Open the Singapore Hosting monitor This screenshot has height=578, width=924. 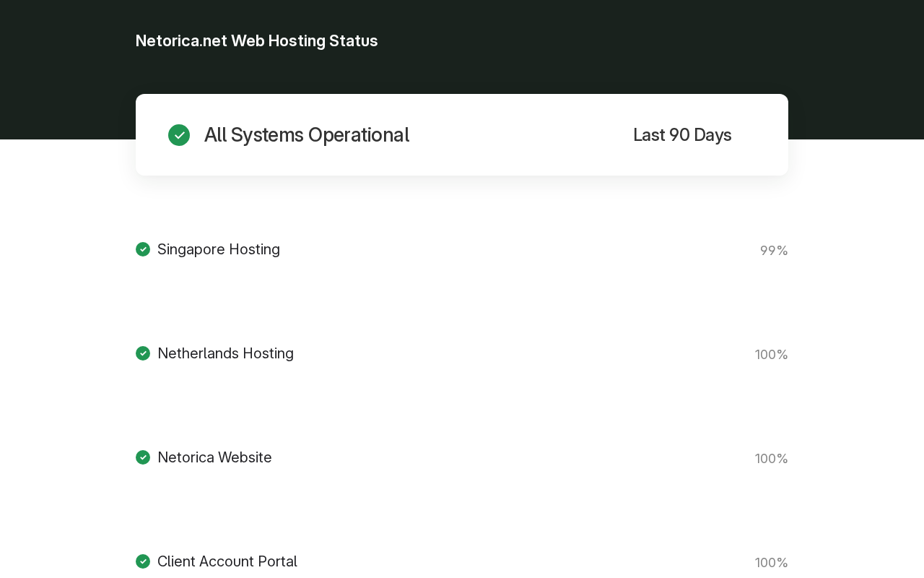tap(219, 249)
